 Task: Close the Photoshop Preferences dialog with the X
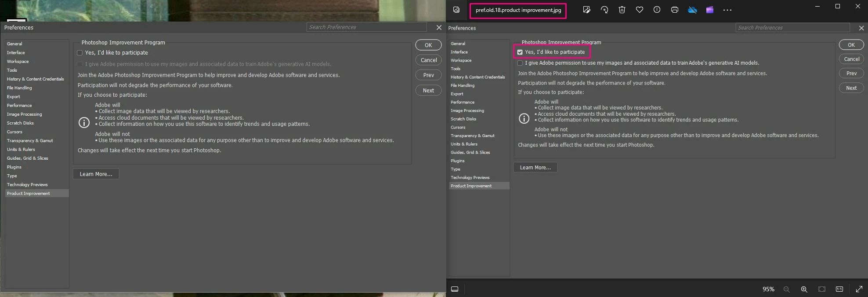[439, 27]
